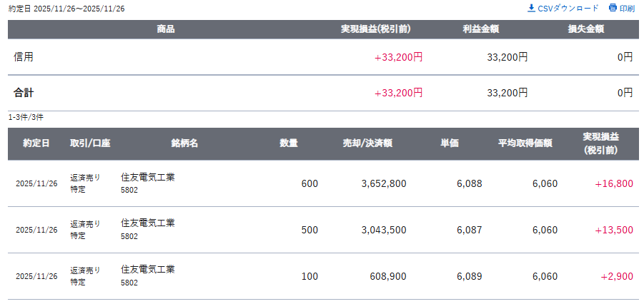The height and width of the screenshot is (304, 644).
Task: Select the +16,800 realized profit value
Action: click(613, 183)
